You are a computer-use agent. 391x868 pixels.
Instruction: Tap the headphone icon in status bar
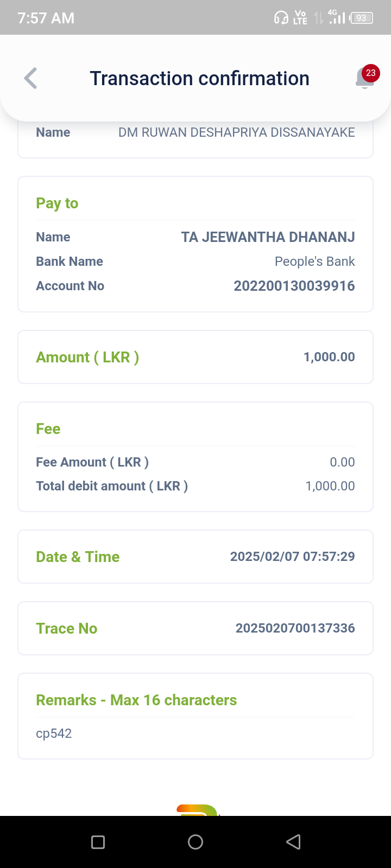point(281,18)
